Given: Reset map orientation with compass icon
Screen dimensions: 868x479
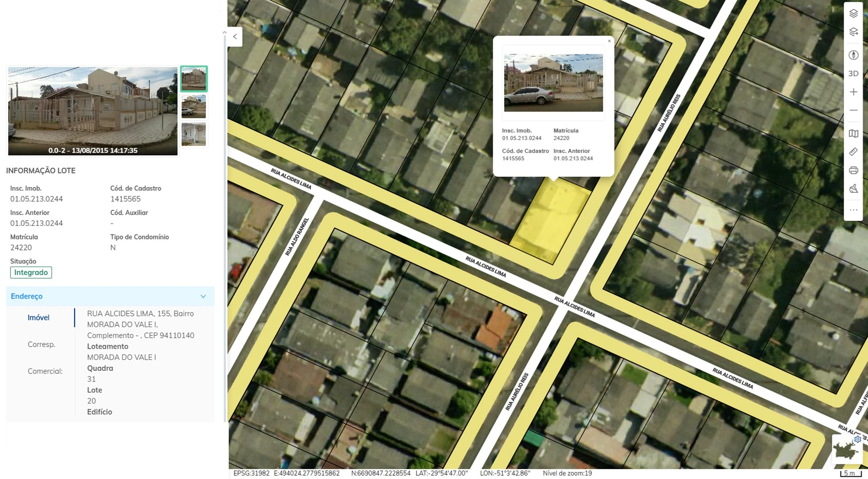Looking at the screenshot, I should coord(853,55).
